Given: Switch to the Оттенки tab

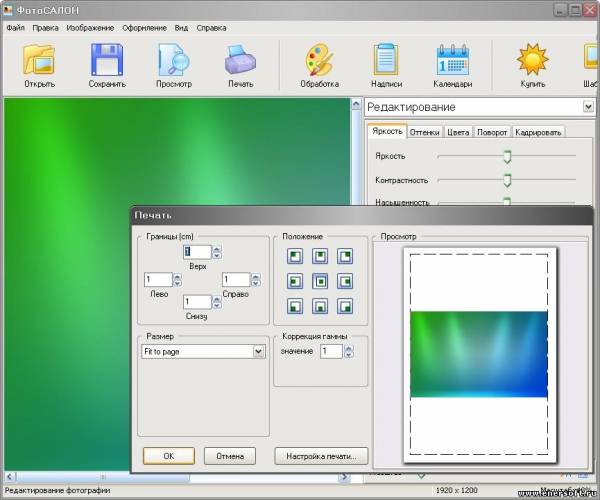Looking at the screenshot, I should click(424, 132).
